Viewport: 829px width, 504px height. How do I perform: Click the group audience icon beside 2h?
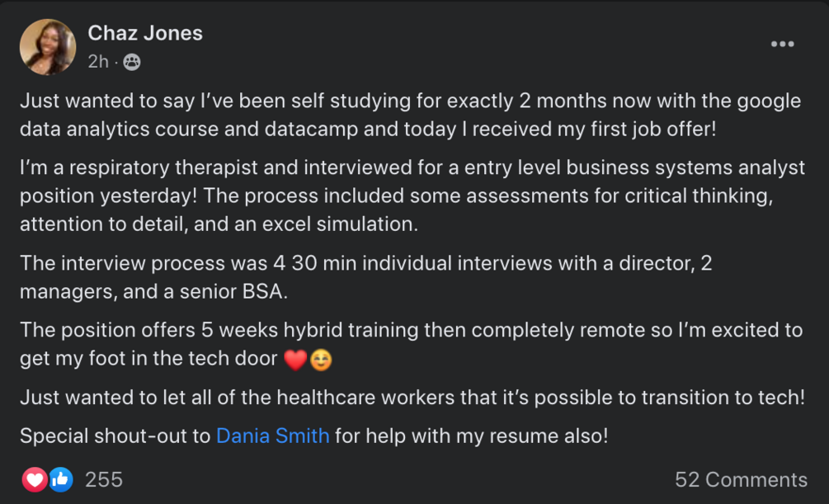132,62
